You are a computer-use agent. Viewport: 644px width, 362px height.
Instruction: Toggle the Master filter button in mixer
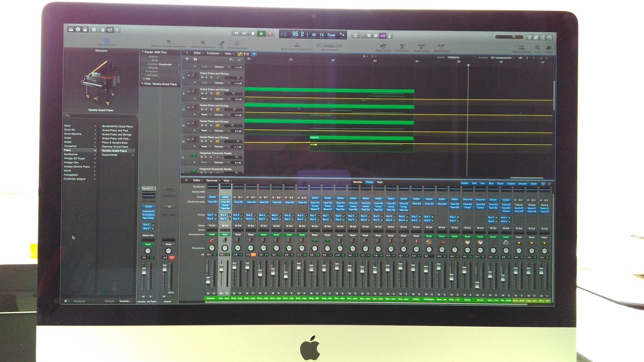coord(523,183)
